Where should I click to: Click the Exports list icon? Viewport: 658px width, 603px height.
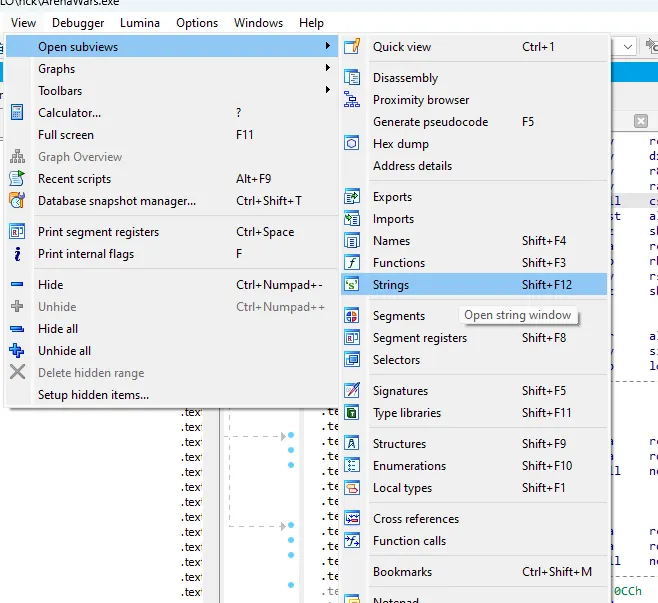[352, 197]
